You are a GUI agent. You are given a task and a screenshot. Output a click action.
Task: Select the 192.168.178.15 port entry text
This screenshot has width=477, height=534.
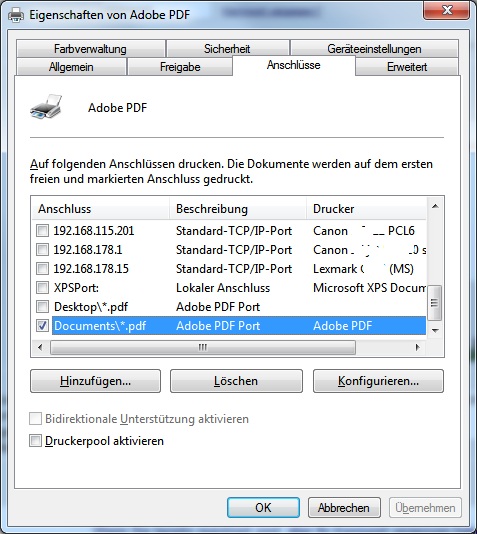point(91,269)
